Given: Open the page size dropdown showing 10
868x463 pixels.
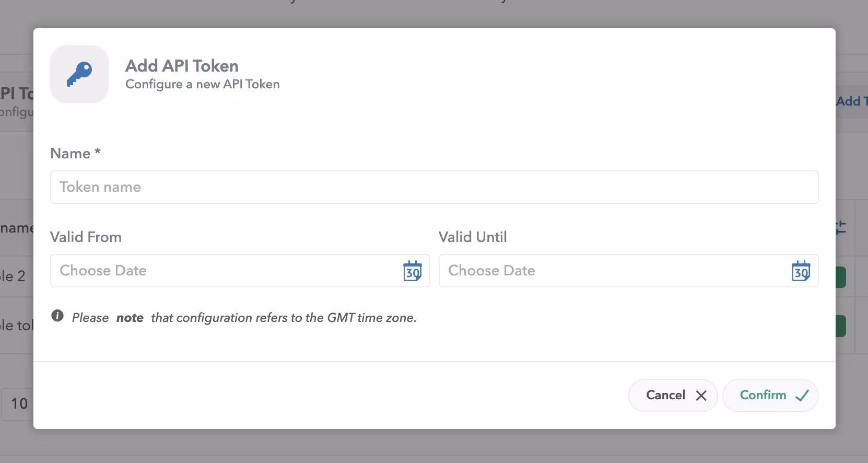Looking at the screenshot, I should click(18, 403).
